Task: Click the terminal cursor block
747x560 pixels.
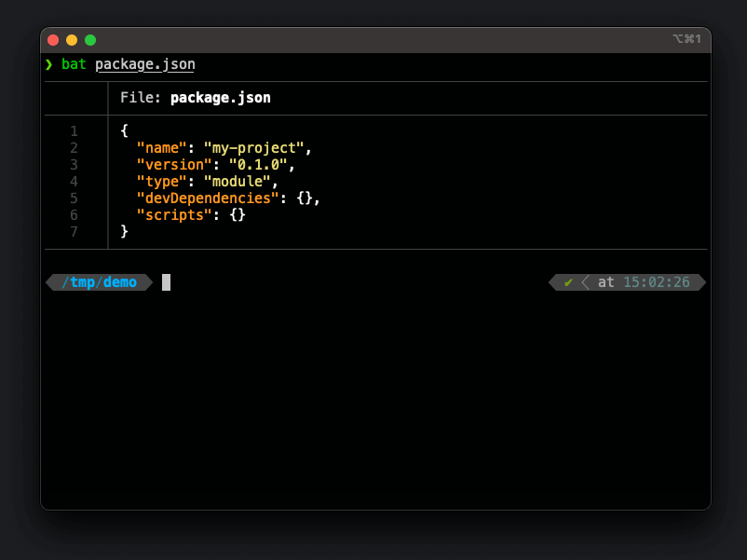Action: 166,282
